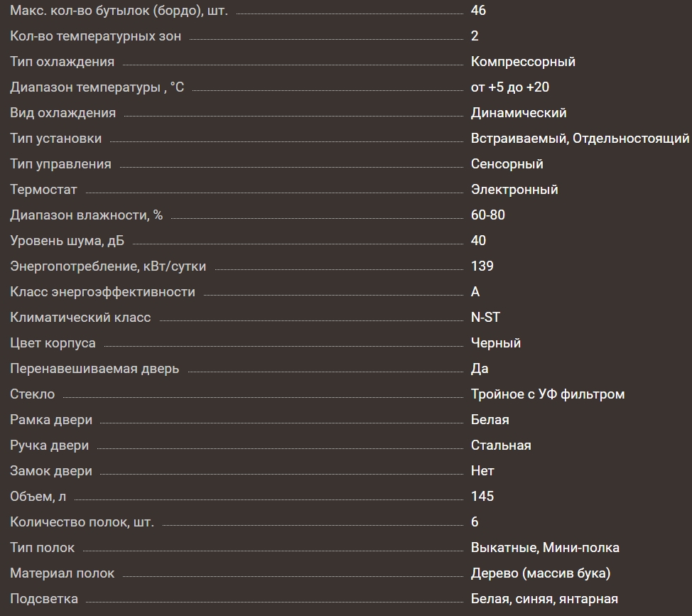Click the 'Термостат' row label

[x=43, y=190]
